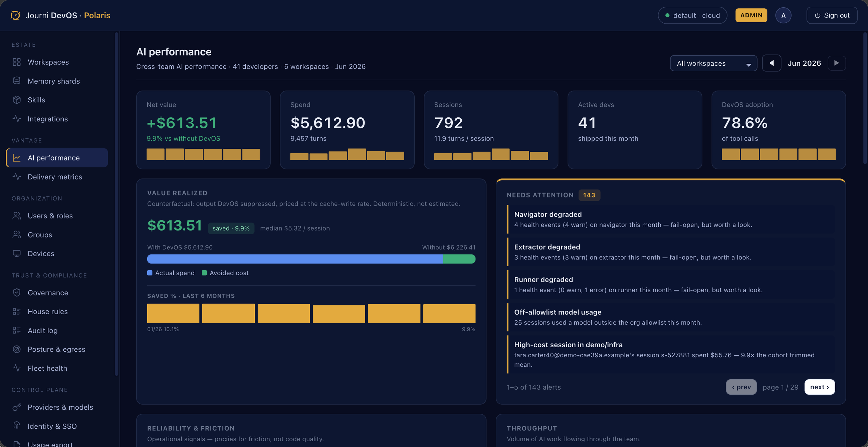The image size is (868, 447).
Task: Click the Users & roles people icon
Action: (16, 215)
